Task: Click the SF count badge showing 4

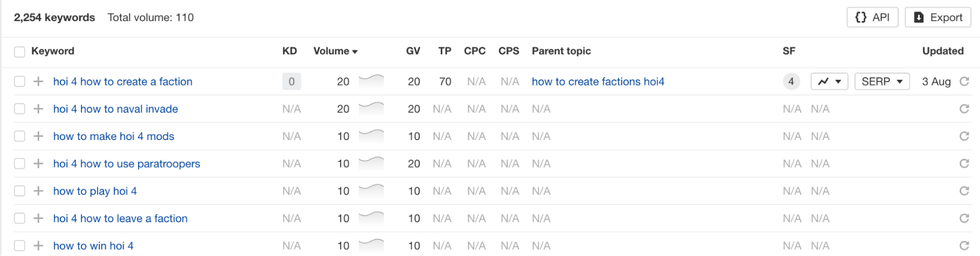Action: [x=791, y=81]
